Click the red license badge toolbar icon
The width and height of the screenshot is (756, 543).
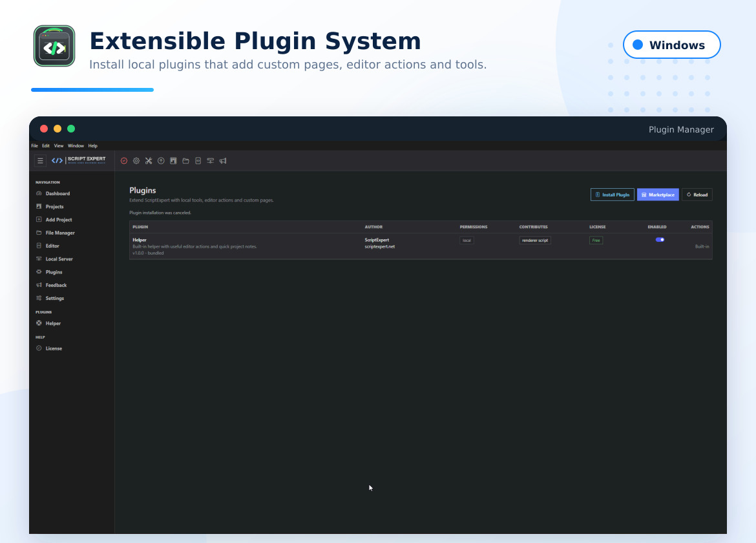tap(124, 161)
